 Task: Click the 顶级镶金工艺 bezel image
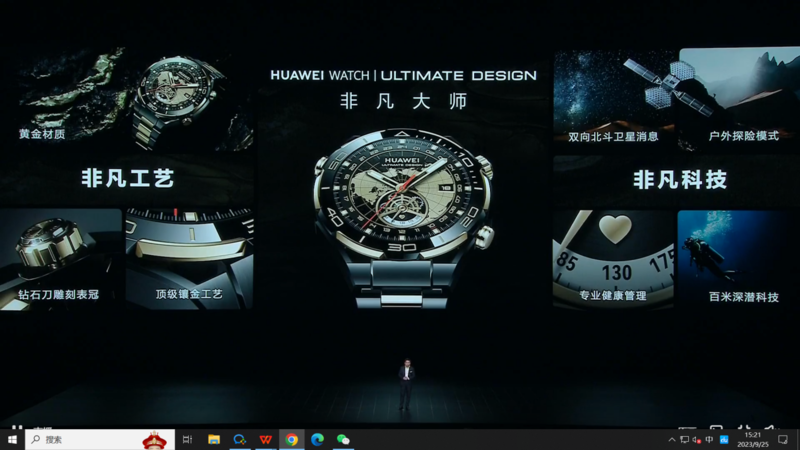pyautogui.click(x=189, y=258)
